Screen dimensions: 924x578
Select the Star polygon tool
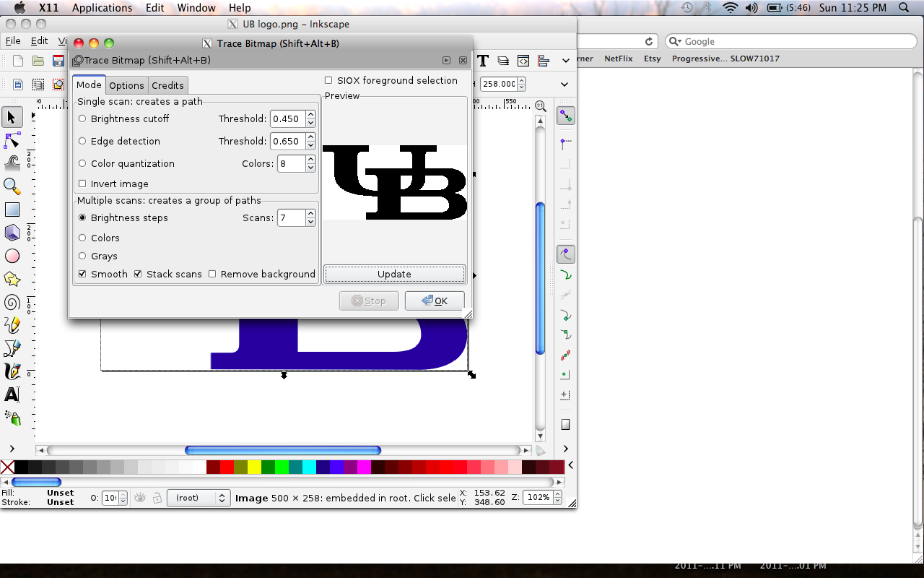coord(12,279)
